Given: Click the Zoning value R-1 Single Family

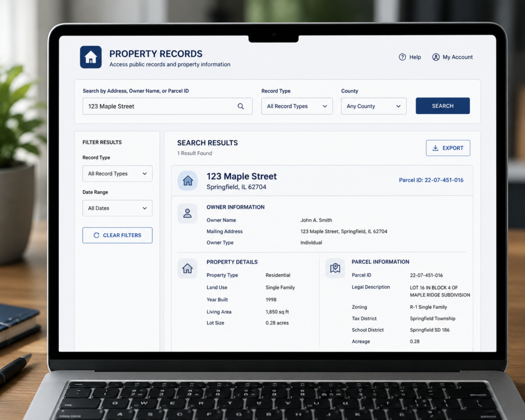Looking at the screenshot, I should pos(428,307).
